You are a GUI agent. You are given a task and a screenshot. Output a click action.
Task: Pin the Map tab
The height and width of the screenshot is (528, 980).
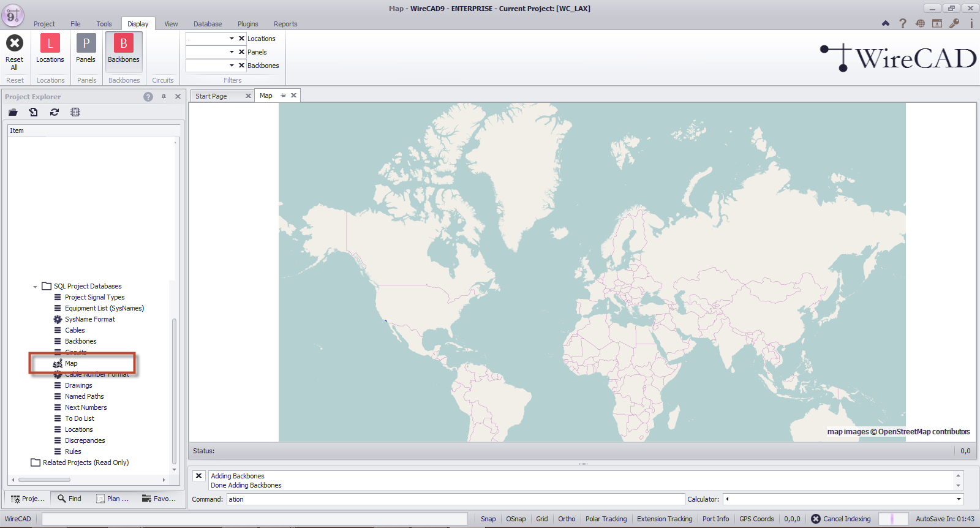[x=283, y=96]
